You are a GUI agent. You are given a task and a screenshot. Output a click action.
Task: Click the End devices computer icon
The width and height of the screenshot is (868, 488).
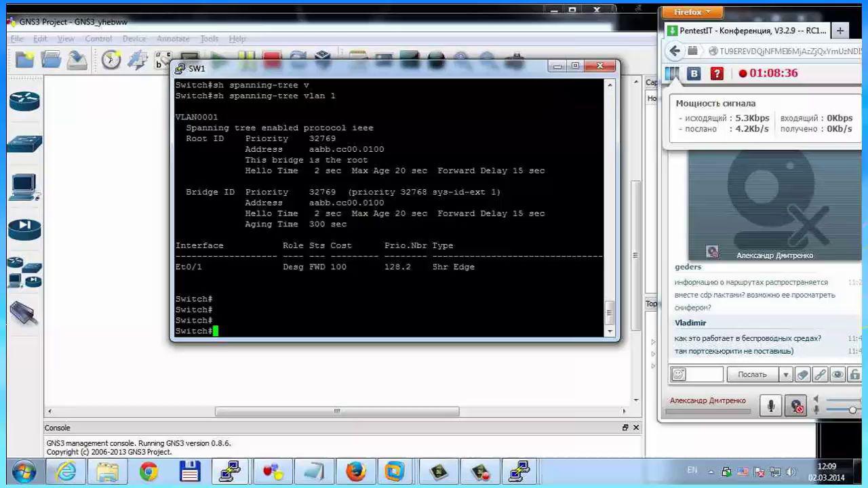point(24,186)
